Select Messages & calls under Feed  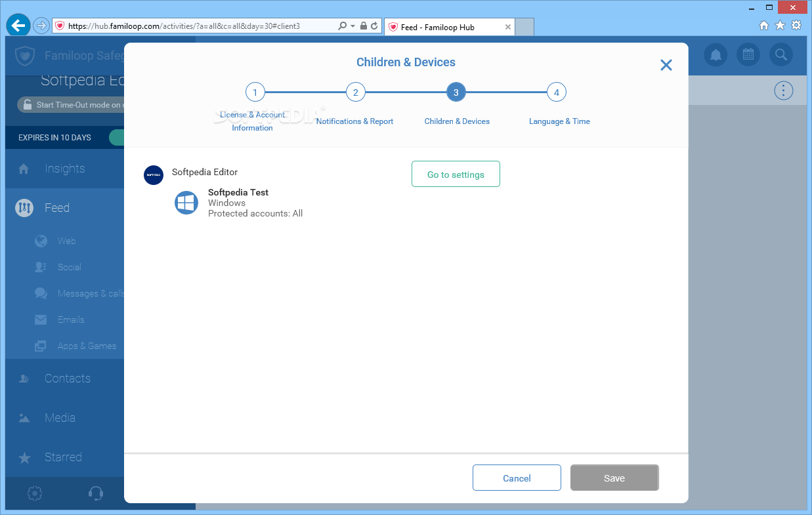pyautogui.click(x=91, y=293)
